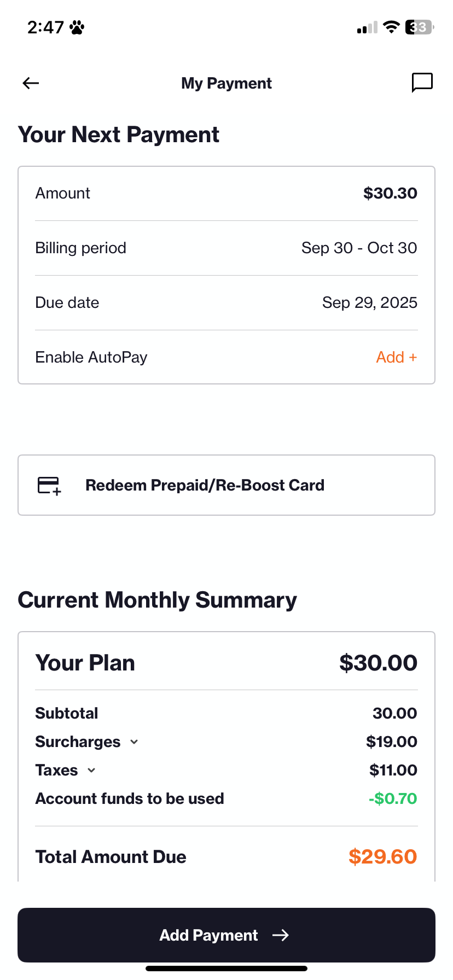This screenshot has height=980, width=453.
Task: Tap the home indicator bar
Action: tap(226, 969)
